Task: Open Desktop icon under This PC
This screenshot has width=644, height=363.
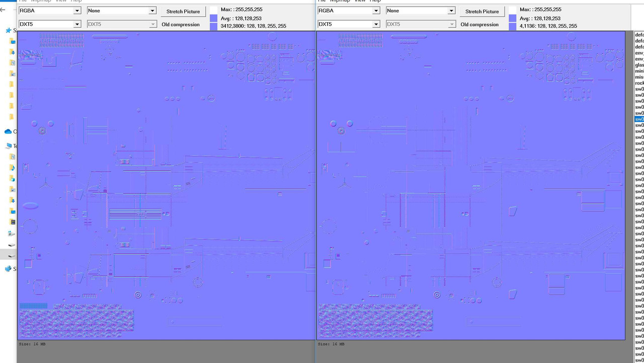Action: (13, 211)
